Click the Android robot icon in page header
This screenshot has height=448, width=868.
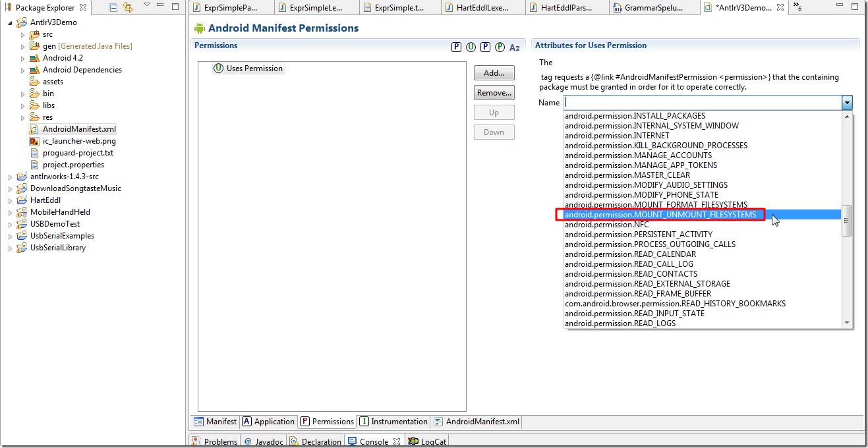click(x=200, y=28)
